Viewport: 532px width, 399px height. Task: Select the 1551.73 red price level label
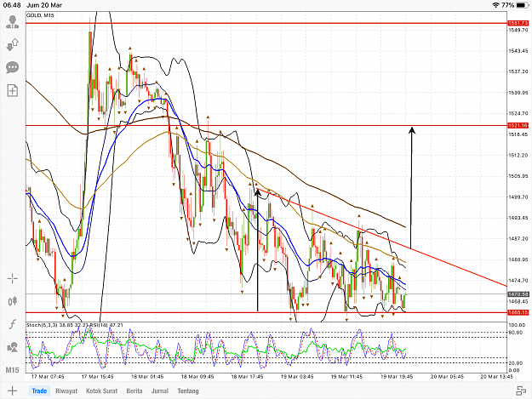click(518, 23)
